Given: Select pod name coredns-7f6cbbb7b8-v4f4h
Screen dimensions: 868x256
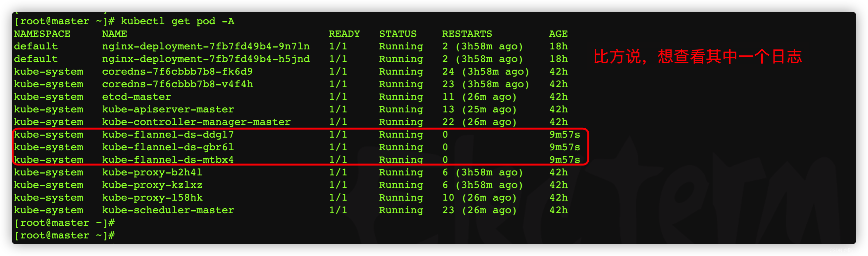Looking at the screenshot, I should (177, 84).
